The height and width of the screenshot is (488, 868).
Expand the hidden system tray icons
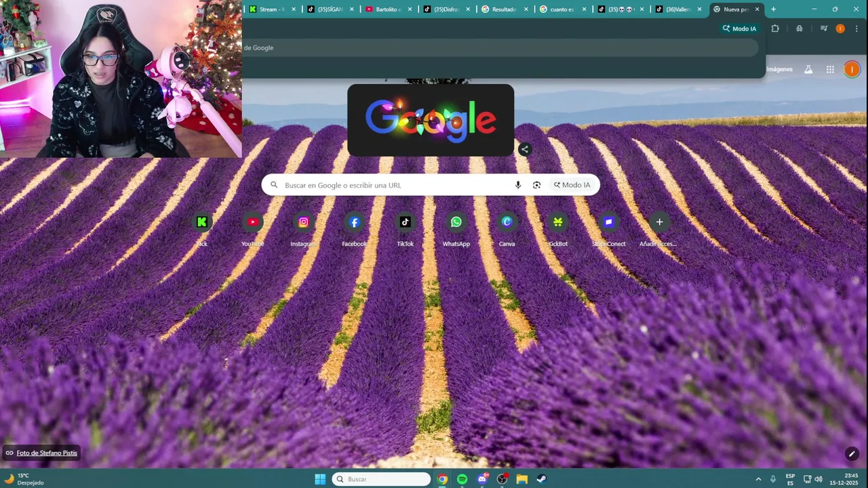pos(758,479)
